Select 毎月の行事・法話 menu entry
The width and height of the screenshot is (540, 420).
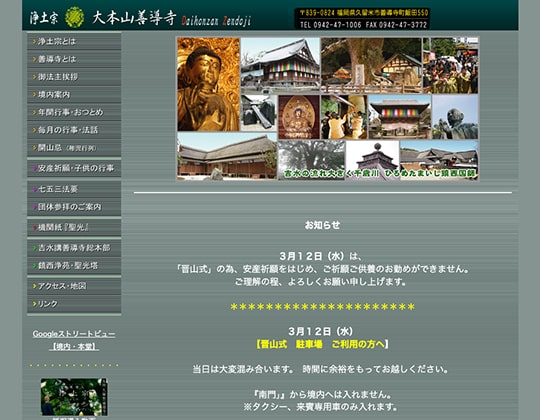click(x=74, y=130)
